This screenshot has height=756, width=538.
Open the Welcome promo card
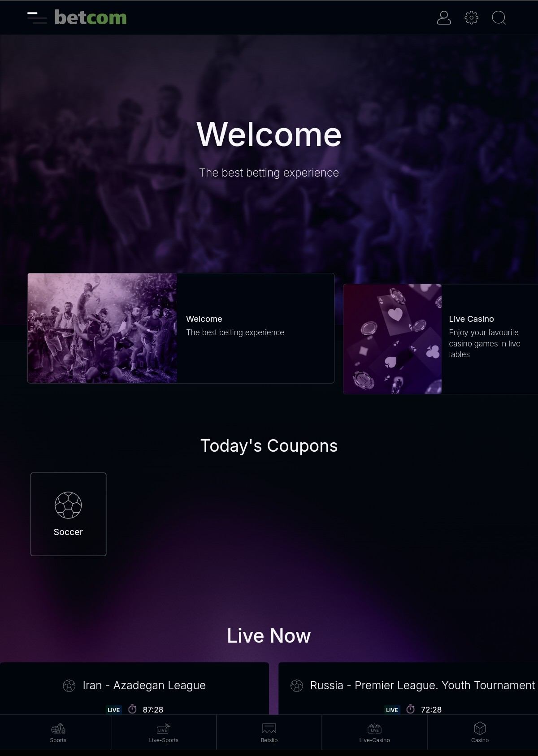(x=181, y=328)
